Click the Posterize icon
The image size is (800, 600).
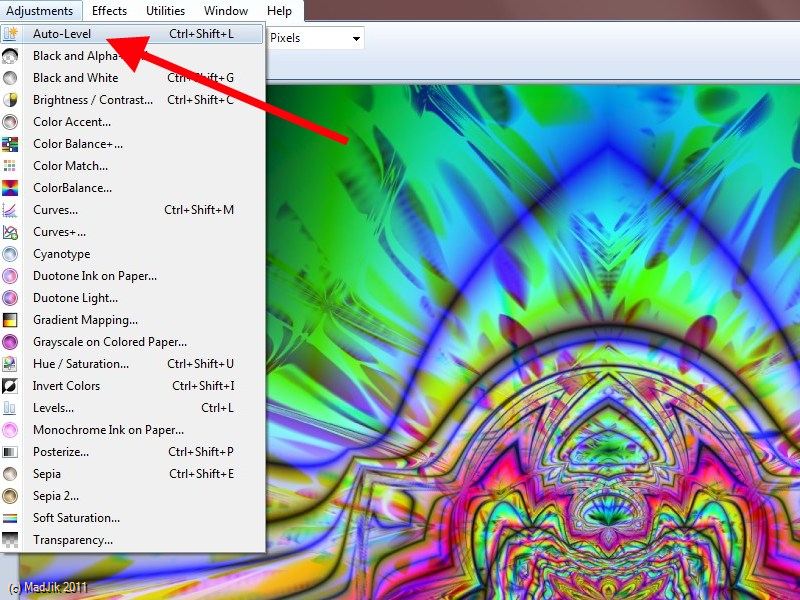10,452
